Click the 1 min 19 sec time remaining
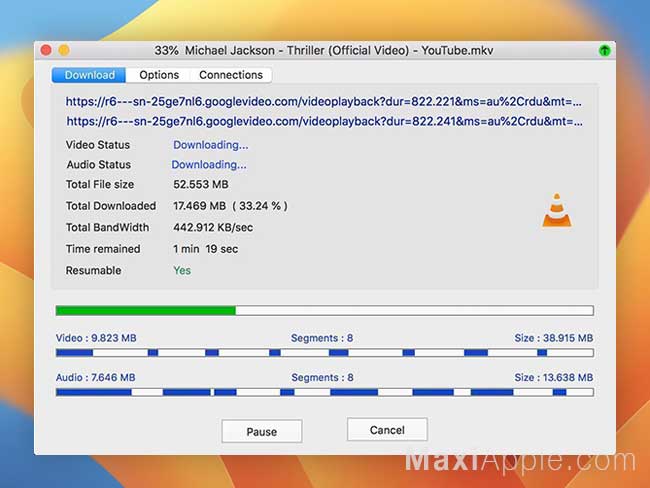The image size is (650, 488). [205, 249]
